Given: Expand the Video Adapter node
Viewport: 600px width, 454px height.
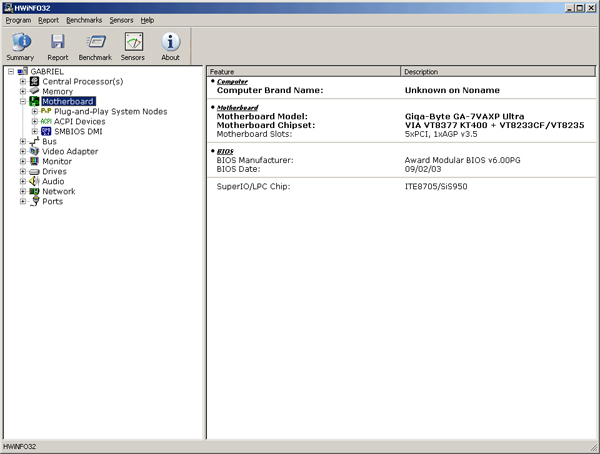Looking at the screenshot, I should click(x=23, y=151).
